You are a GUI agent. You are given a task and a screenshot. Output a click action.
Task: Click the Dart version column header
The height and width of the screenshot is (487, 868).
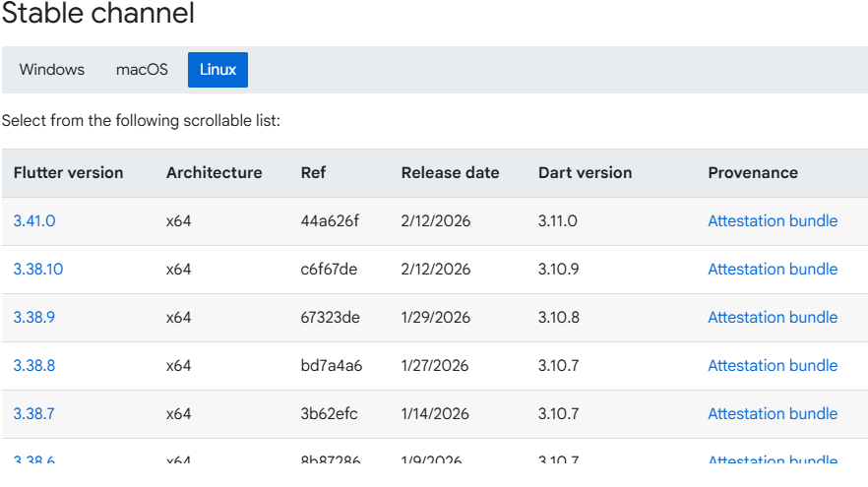585,173
